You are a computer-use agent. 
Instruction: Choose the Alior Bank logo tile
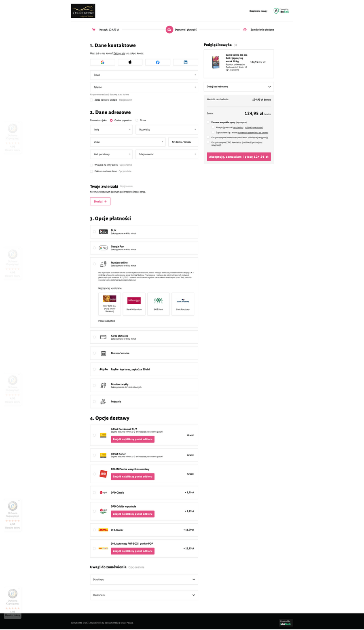[x=110, y=304]
